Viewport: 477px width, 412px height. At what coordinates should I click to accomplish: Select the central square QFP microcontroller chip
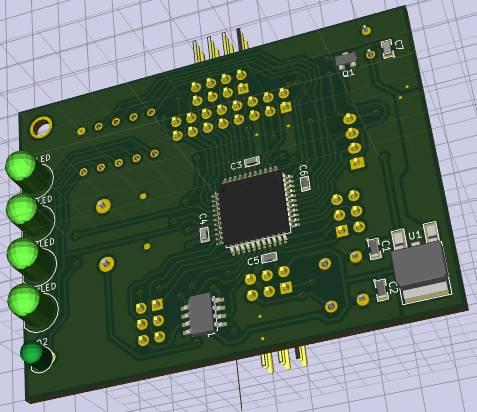tap(254, 210)
